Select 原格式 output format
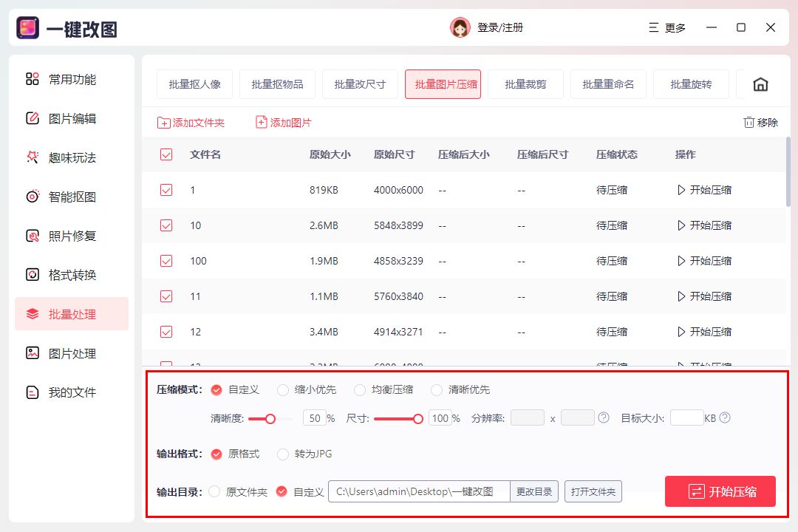Image resolution: width=798 pixels, height=532 pixels. pyautogui.click(x=216, y=454)
